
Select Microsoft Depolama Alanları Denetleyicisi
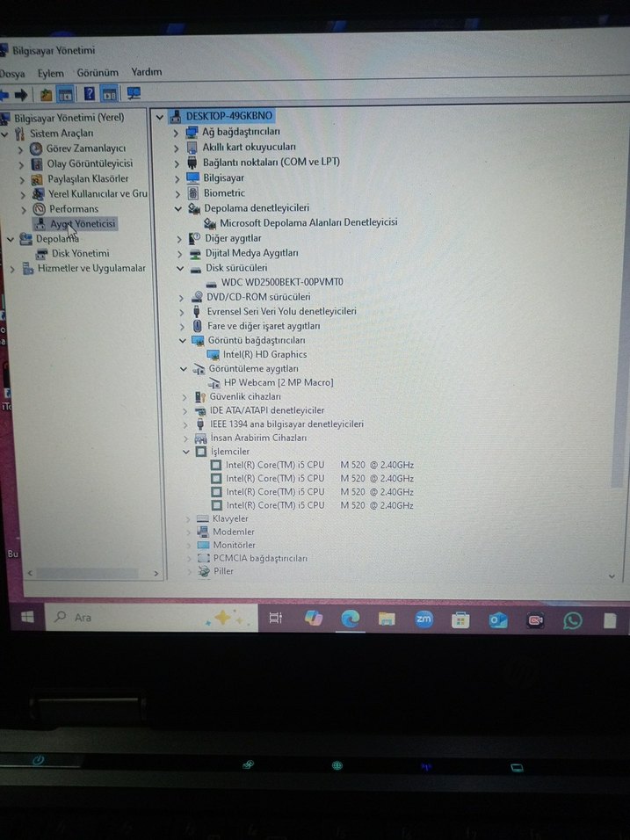(x=308, y=222)
